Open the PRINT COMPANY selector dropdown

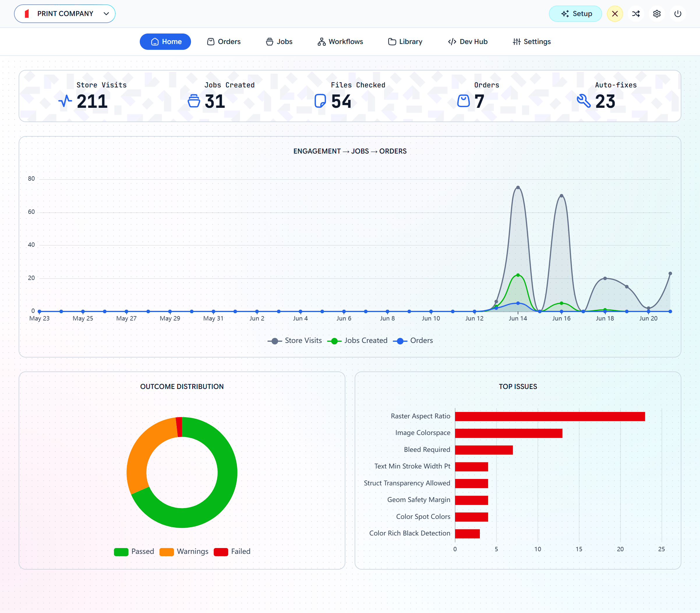point(65,14)
